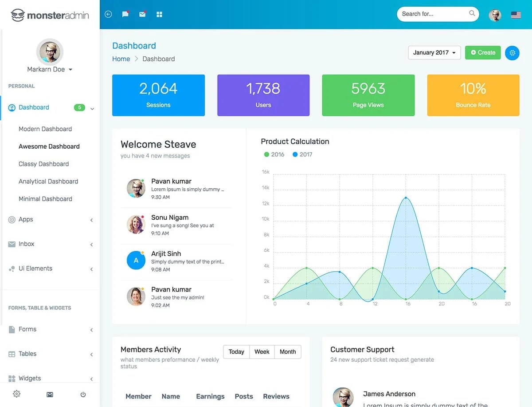This screenshot has height=407, width=532.
Task: Follow the Home breadcrumb link
Action: point(121,59)
